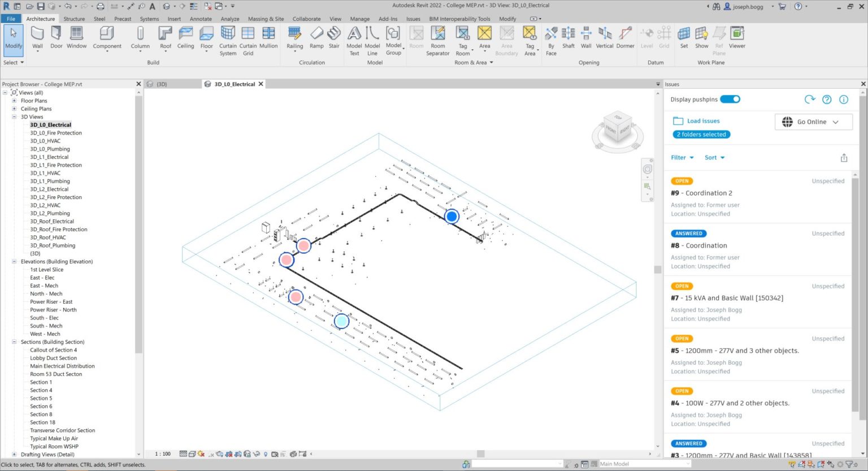The image size is (868, 471).
Task: Open the Door placement tool
Action: [56, 38]
